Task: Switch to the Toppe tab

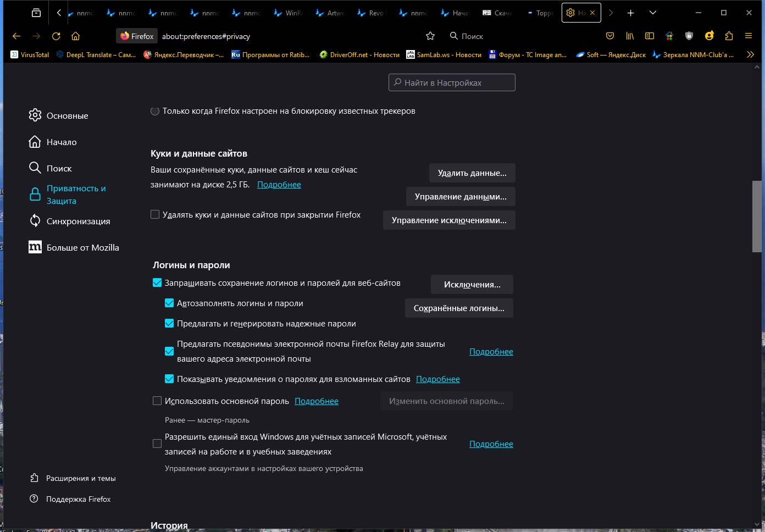Action: pos(539,13)
